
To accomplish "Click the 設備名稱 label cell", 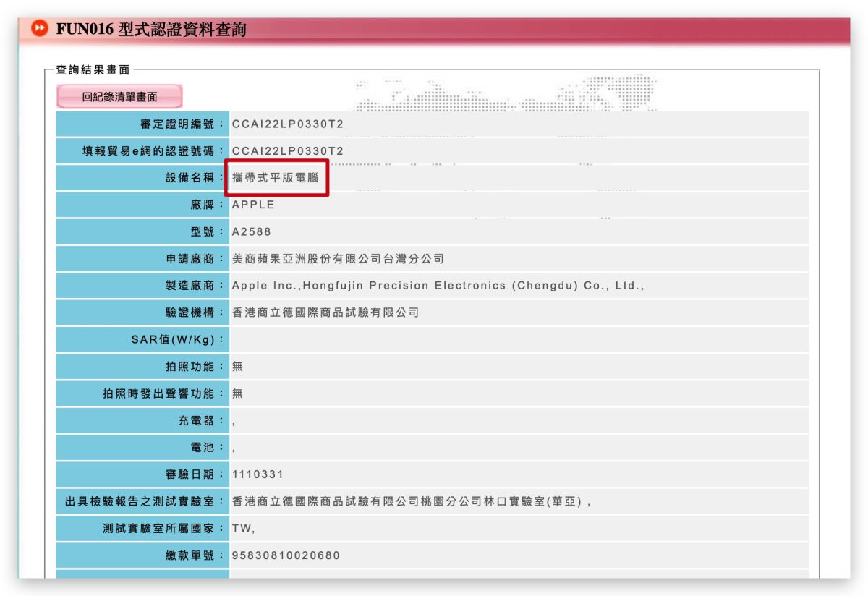I will click(x=143, y=178).
